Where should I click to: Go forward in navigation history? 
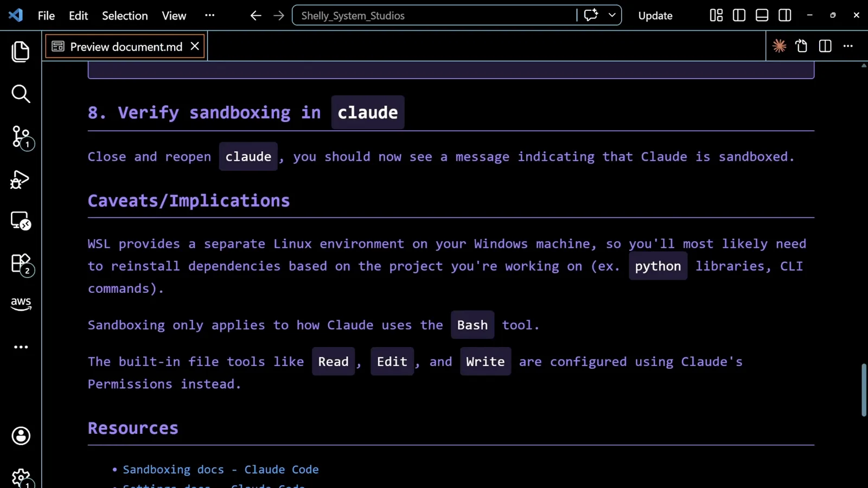click(x=279, y=16)
